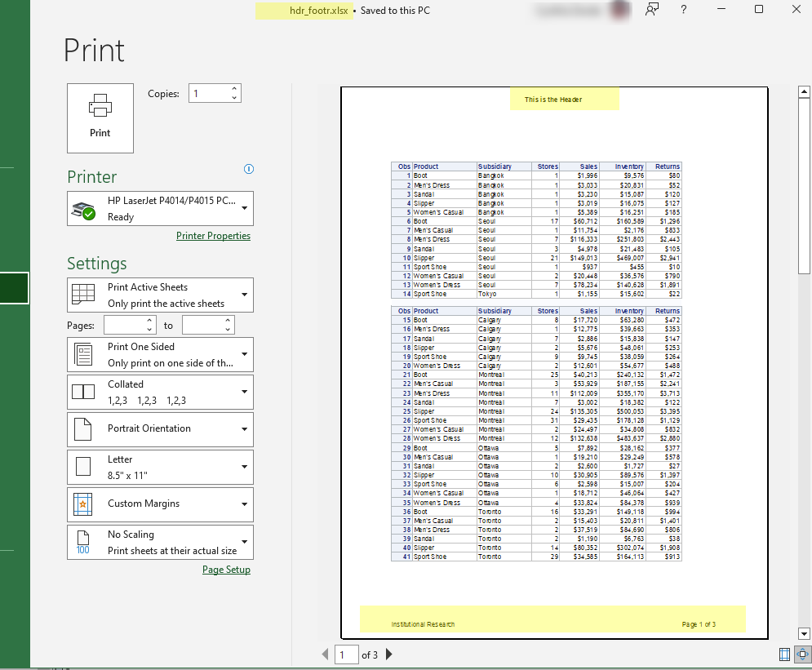The image size is (812, 670).
Task: Click the feedback person icon in title bar
Action: (651, 10)
